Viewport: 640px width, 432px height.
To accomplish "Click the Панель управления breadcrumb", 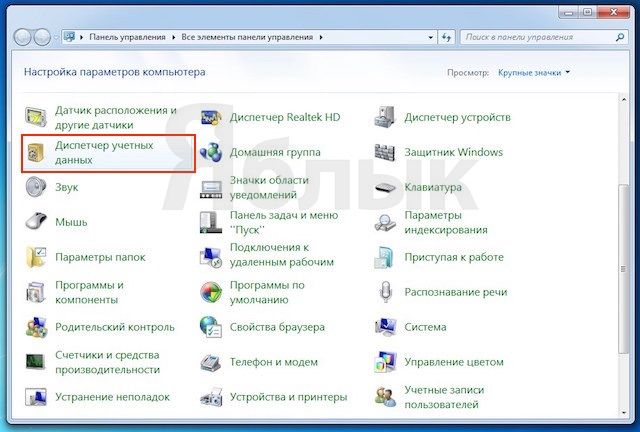I will (x=127, y=37).
